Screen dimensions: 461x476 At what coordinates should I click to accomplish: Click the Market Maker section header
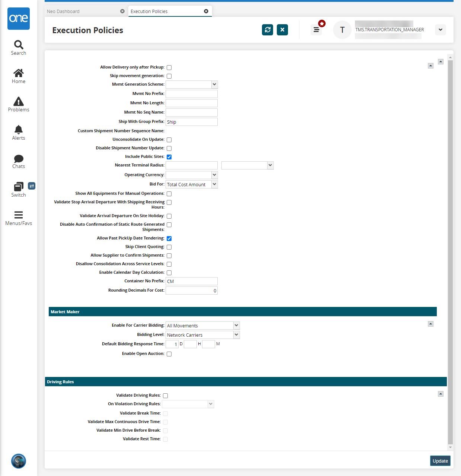pos(243,312)
